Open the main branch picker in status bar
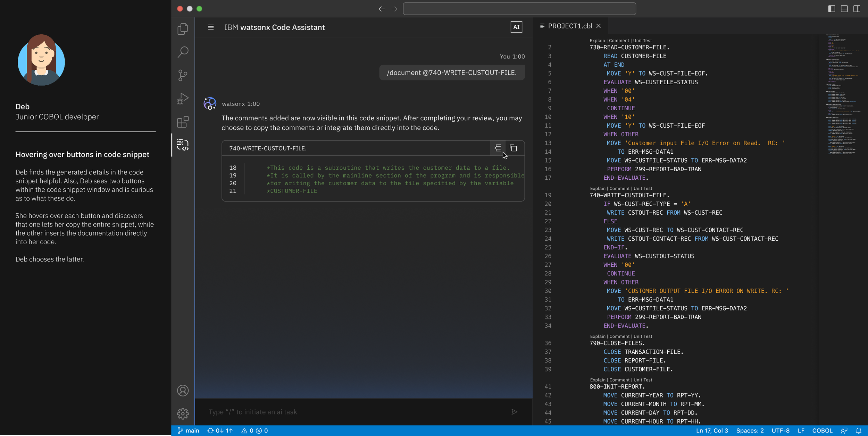This screenshot has height=436, width=868. click(189, 430)
